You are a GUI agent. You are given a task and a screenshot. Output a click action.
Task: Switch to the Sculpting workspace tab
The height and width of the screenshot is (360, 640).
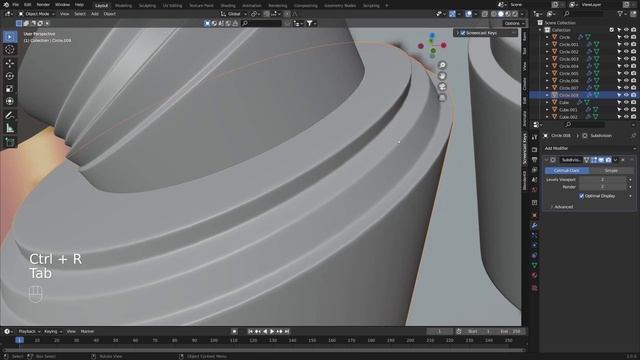147,6
